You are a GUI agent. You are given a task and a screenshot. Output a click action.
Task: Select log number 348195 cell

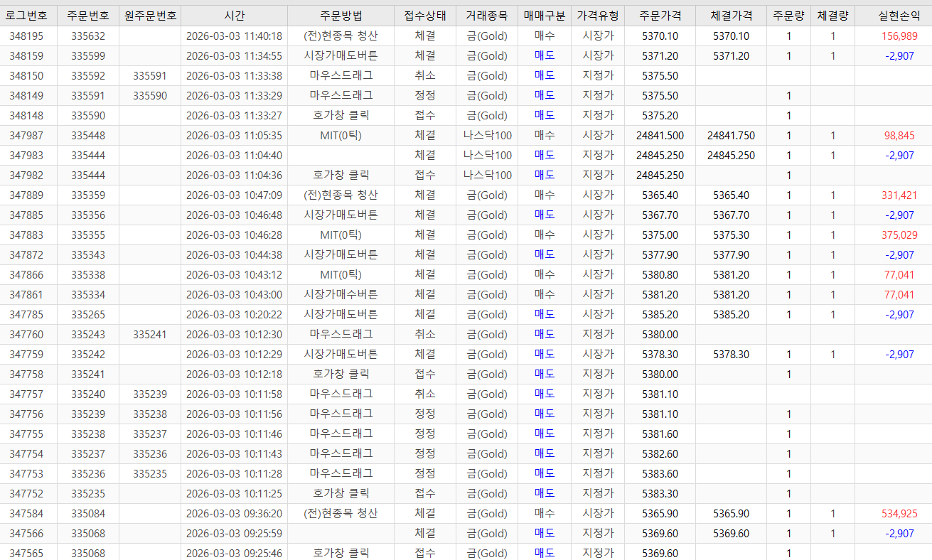coord(26,36)
